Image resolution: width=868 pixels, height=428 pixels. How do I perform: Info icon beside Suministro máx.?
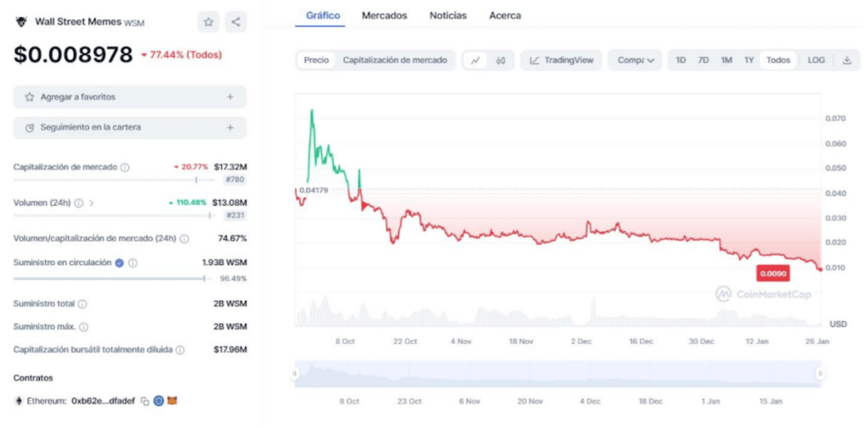click(x=84, y=326)
